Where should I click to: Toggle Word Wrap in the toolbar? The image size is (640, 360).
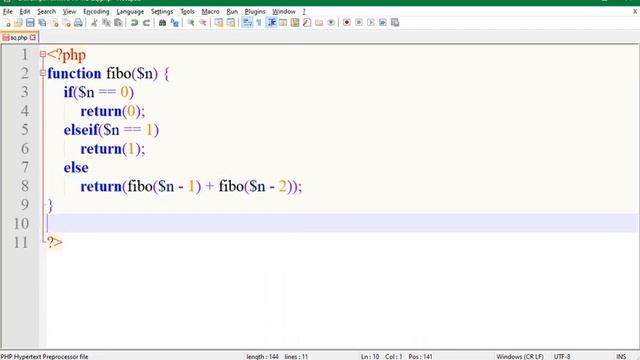(x=247, y=23)
